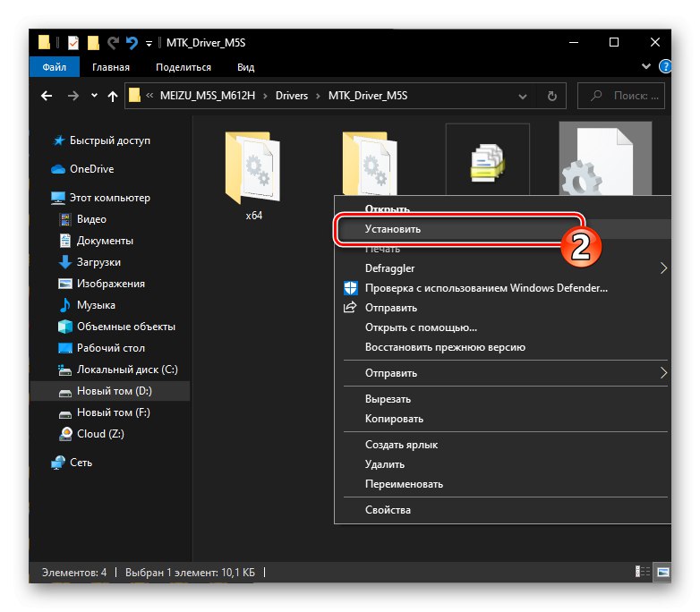Click MTK_Driver_M5S breadcrumb segment
Image resolution: width=700 pixels, height=612 pixels.
[368, 96]
